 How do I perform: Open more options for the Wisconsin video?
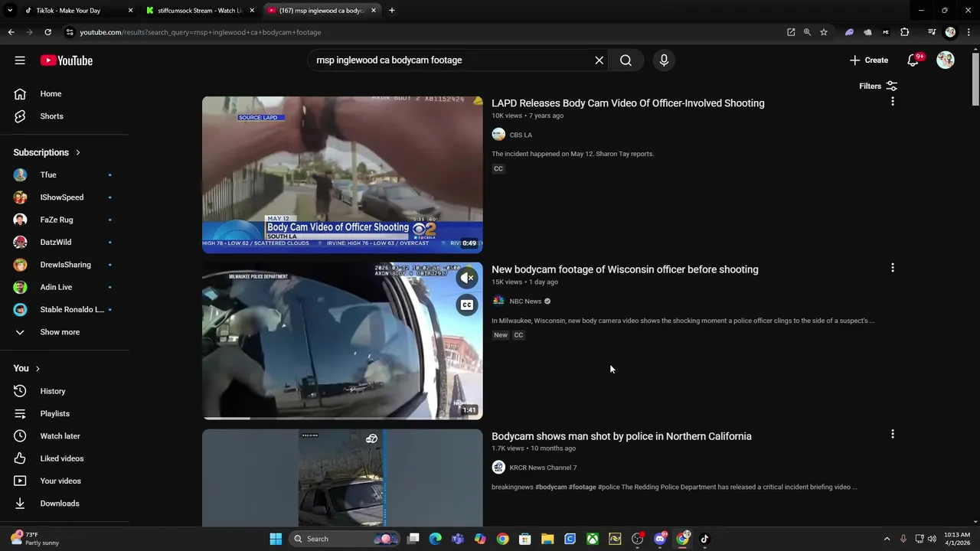[x=892, y=268]
